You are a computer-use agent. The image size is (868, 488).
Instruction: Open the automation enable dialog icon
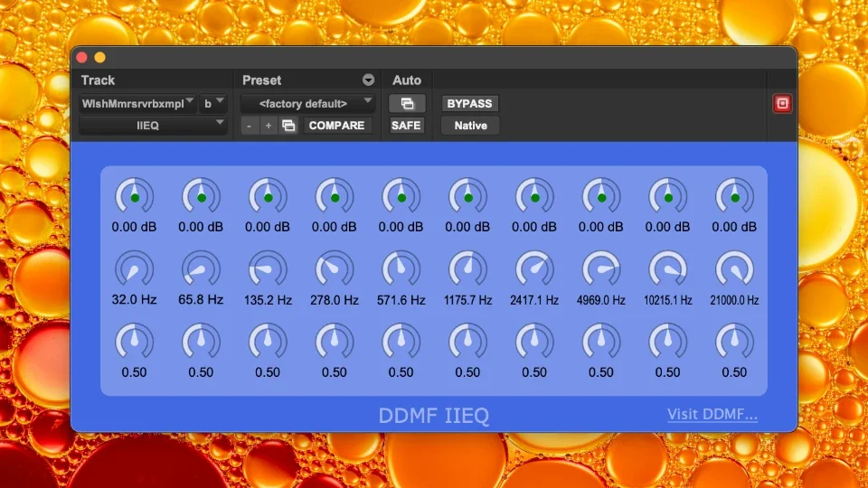(407, 103)
